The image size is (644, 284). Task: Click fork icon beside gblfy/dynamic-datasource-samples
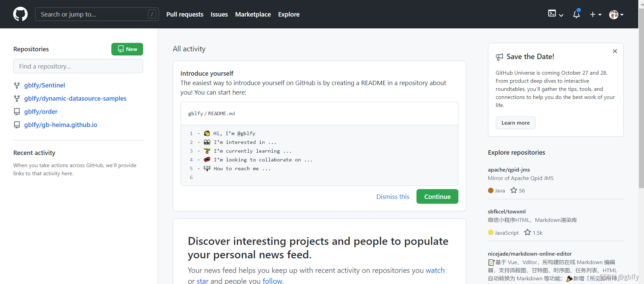[17, 99]
